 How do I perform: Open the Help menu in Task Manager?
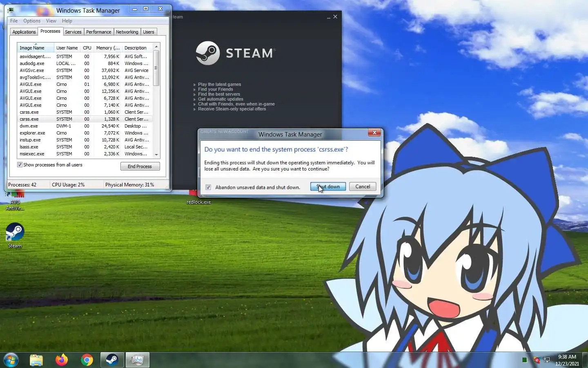click(x=67, y=21)
